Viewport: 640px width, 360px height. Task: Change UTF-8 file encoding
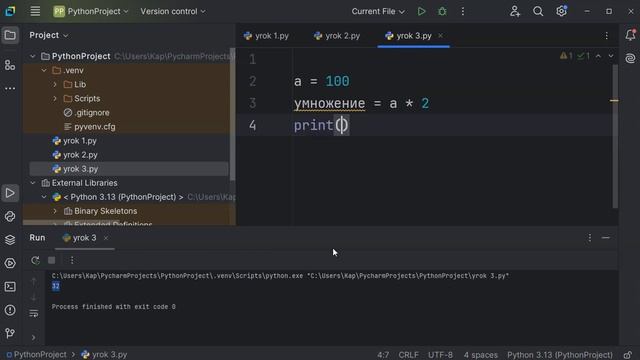[x=440, y=355]
